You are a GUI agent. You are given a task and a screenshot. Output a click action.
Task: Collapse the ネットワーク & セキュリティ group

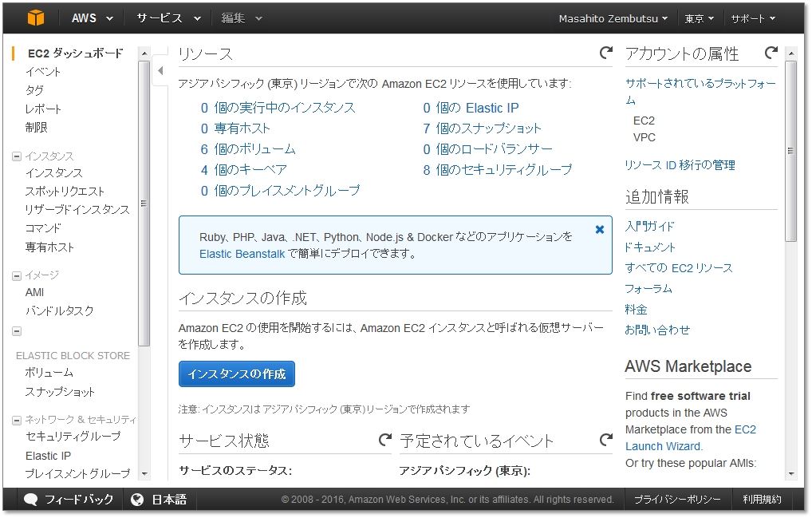[x=17, y=420]
